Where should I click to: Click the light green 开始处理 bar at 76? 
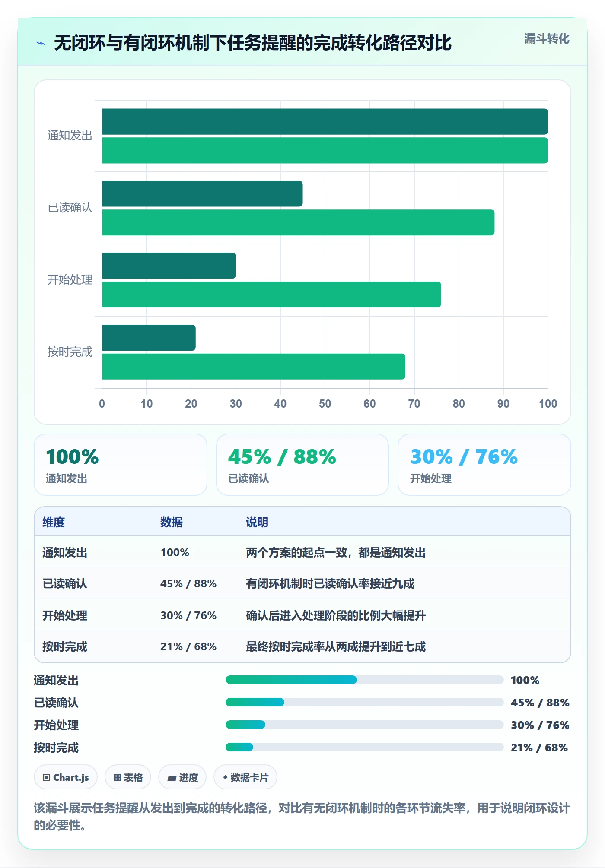pos(271,295)
